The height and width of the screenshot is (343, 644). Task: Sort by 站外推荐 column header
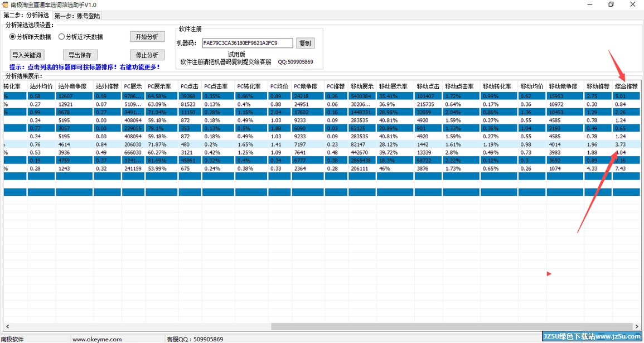click(x=107, y=86)
